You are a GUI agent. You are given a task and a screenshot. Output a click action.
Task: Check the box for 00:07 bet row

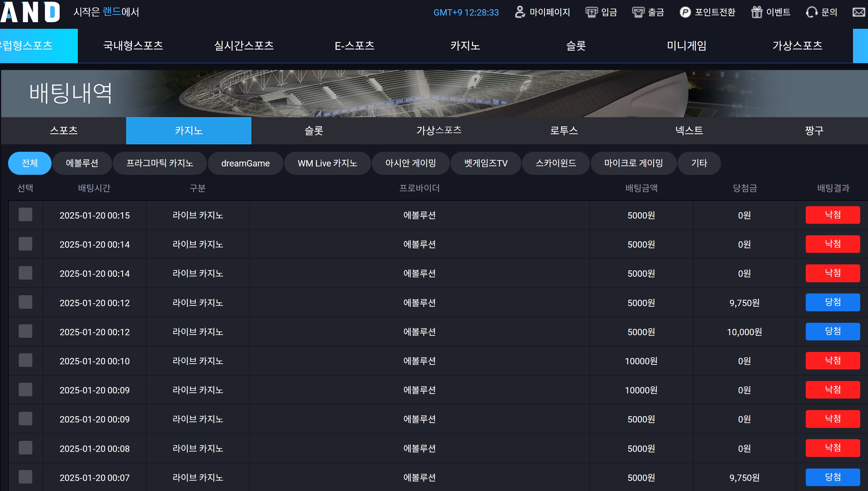point(25,477)
